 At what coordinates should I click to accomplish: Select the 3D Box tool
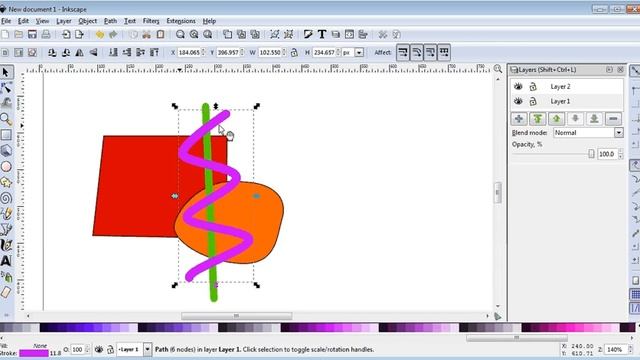[6, 151]
